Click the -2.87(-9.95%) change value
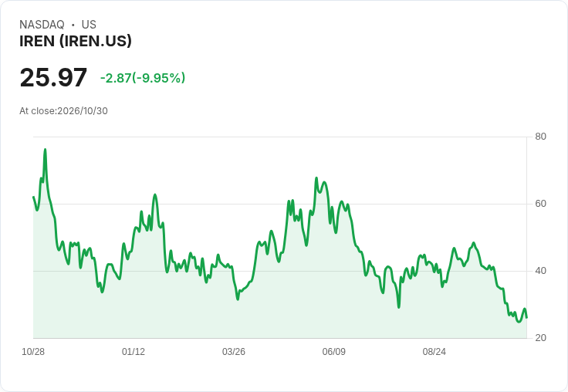Image resolution: width=568 pixels, height=392 pixels. (143, 78)
